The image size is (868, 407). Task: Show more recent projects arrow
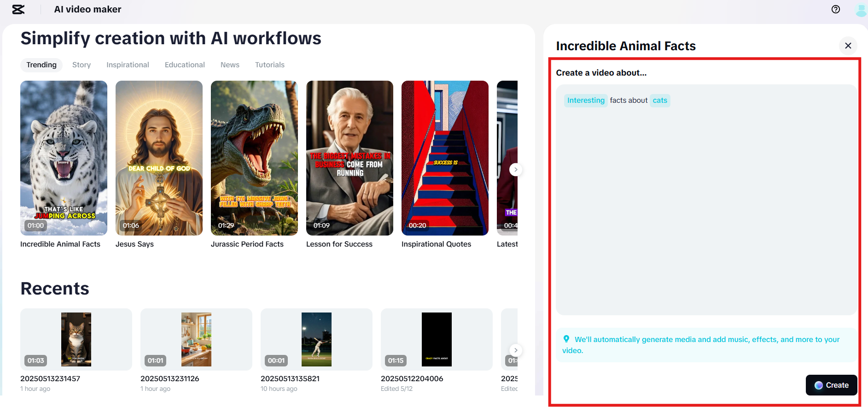click(516, 350)
